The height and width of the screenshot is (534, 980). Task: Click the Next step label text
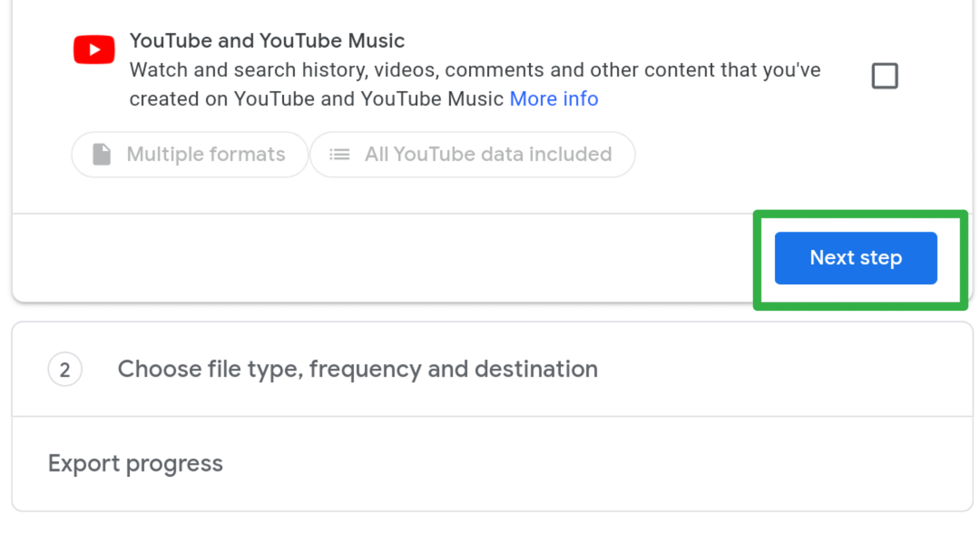[x=856, y=258]
